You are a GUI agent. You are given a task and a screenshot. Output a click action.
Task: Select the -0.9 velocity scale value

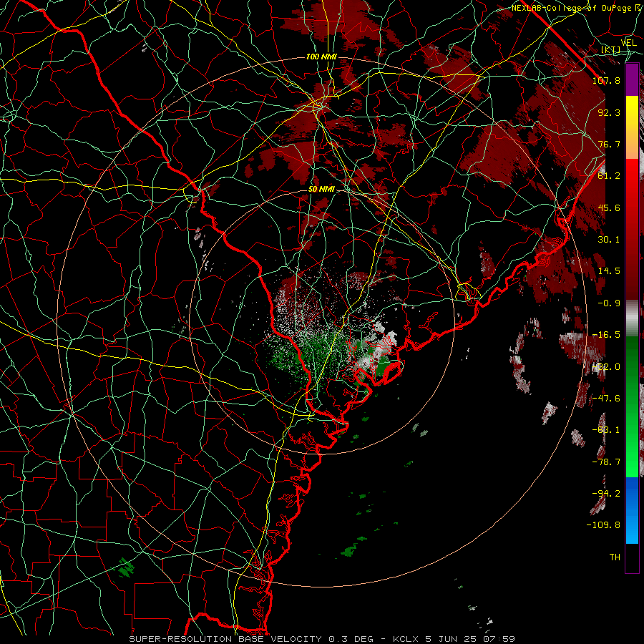609,303
